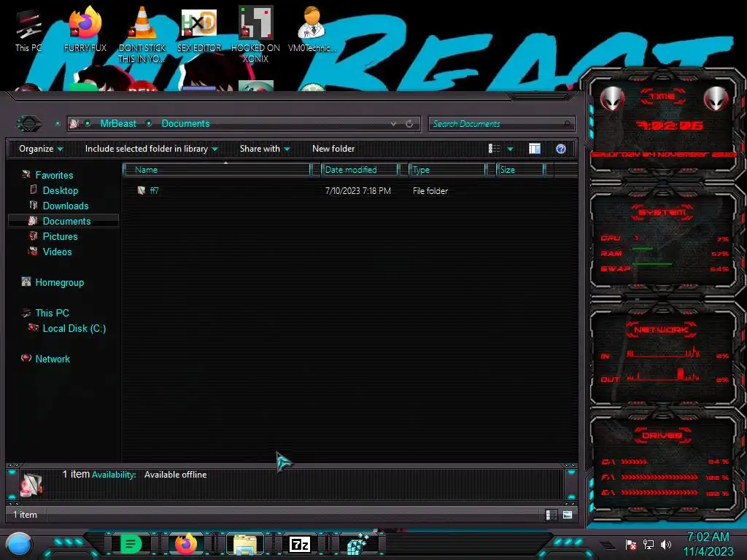
Task: Switch to details view in status bar
Action: (551, 515)
